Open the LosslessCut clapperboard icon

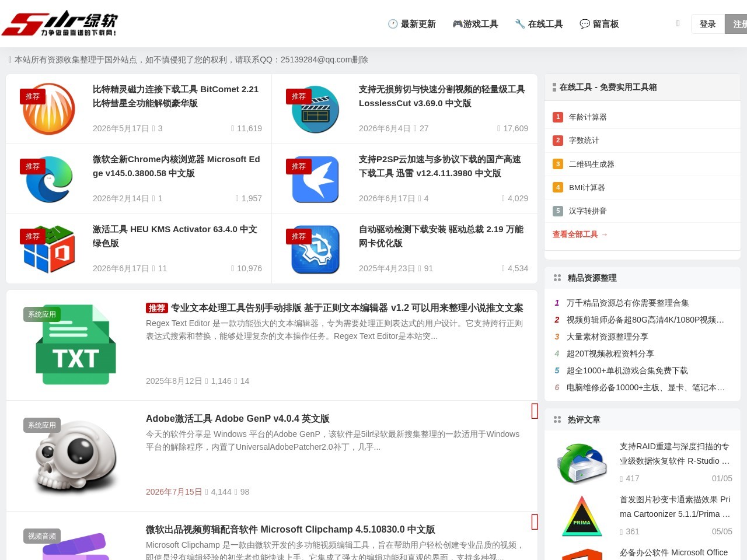(x=315, y=109)
